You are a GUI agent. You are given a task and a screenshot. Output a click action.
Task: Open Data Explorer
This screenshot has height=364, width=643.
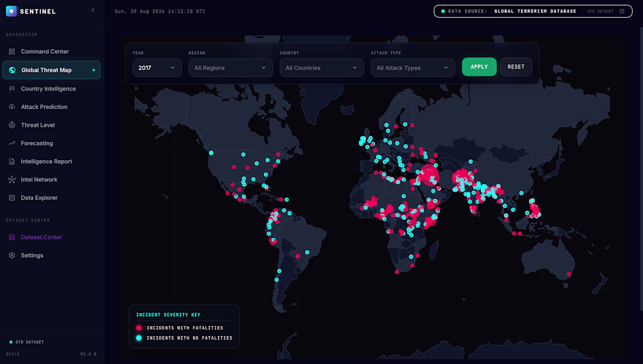51,197
